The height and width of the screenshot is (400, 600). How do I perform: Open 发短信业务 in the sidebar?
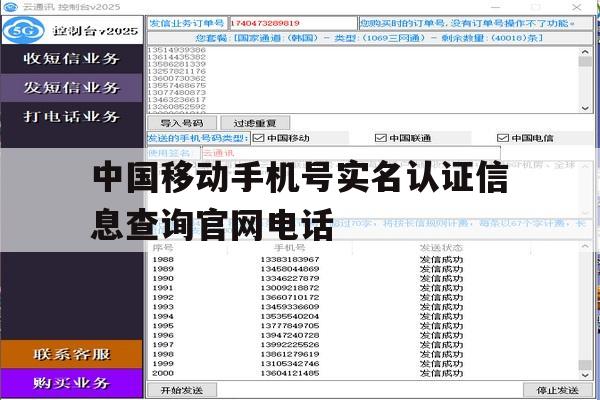click(x=72, y=88)
